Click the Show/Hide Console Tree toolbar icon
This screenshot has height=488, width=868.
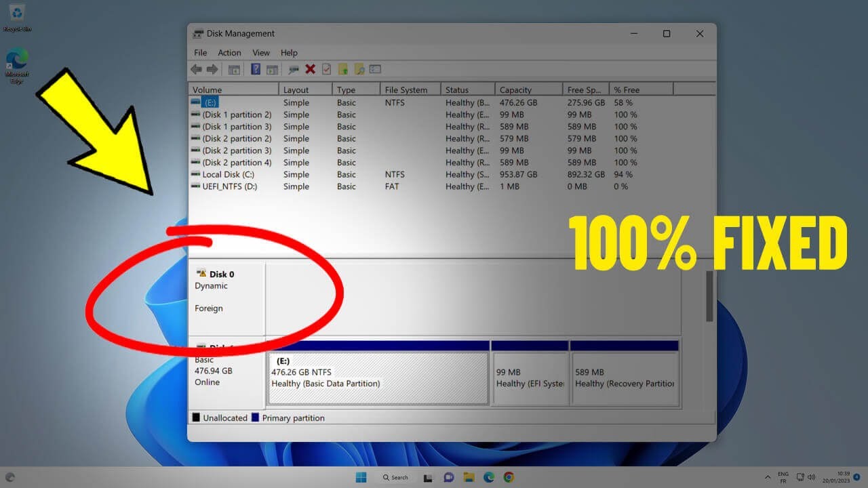point(234,69)
